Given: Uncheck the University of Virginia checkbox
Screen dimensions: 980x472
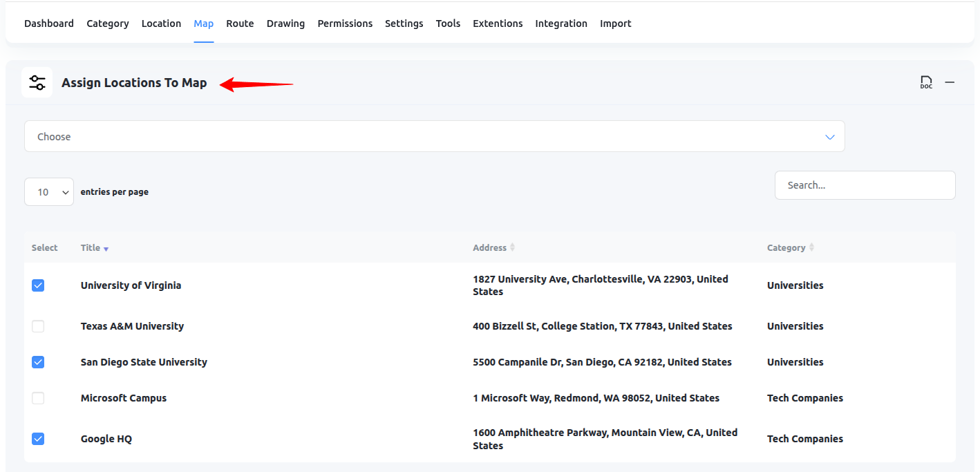Looking at the screenshot, I should (38, 285).
